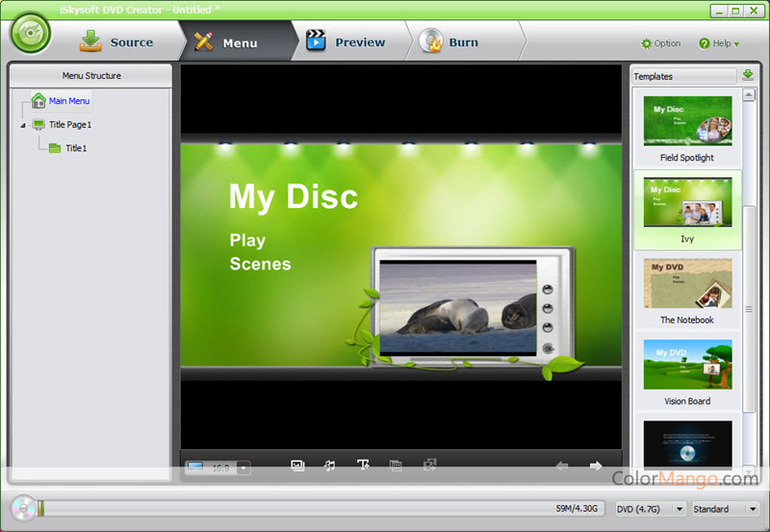
Task: Collapse the Title Page1 tree node
Action: coord(23,126)
